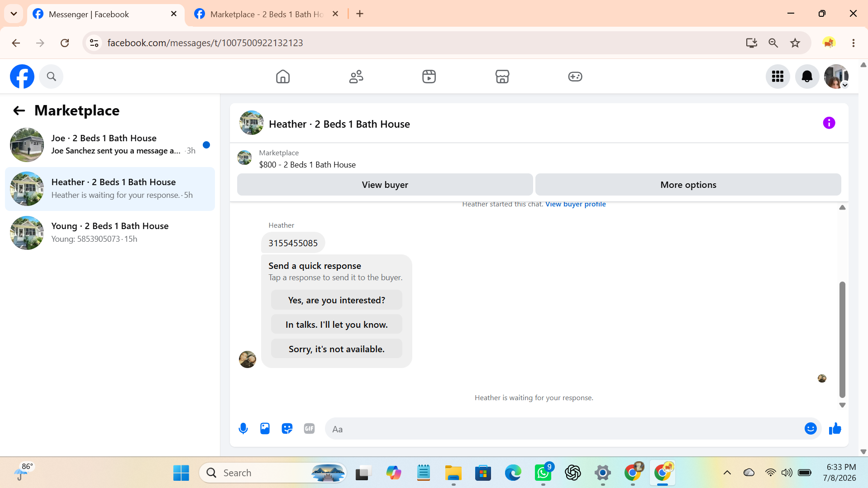Viewport: 868px width, 488px height.
Task: Click Heather's avatar beside the quick responses
Action: pos(248,359)
